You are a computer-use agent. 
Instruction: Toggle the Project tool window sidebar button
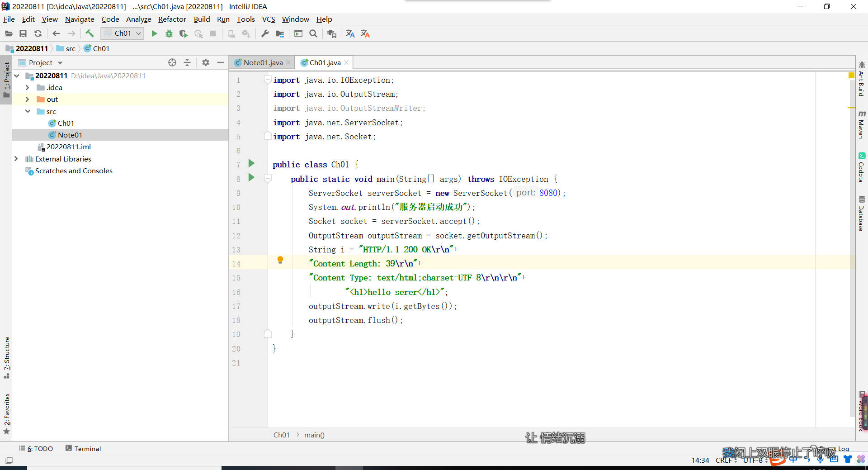click(6, 80)
